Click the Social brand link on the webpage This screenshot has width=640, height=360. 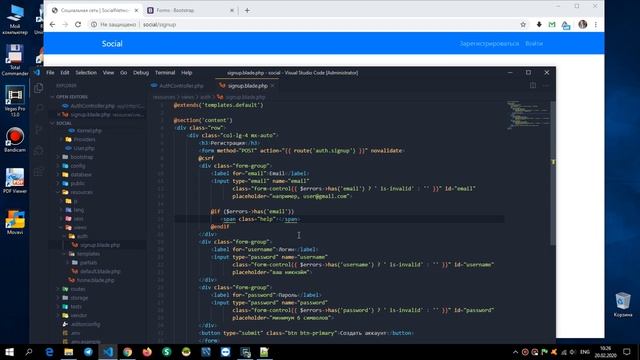tap(112, 44)
